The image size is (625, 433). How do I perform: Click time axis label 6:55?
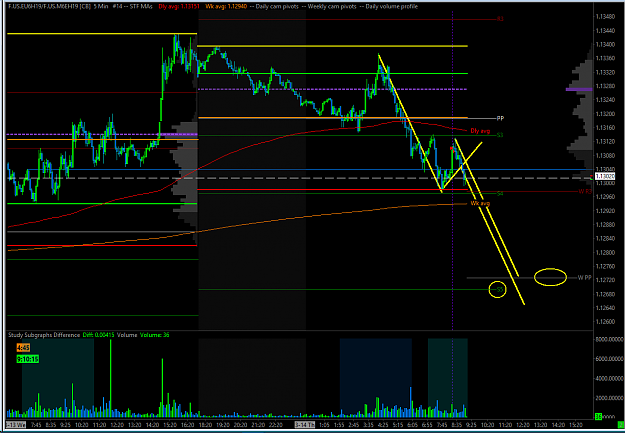coord(427,425)
